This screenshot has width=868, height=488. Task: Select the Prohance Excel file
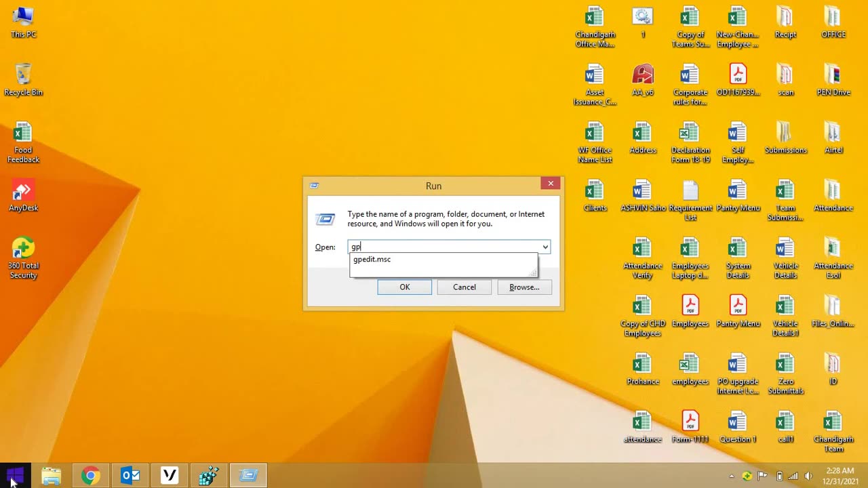coord(642,369)
